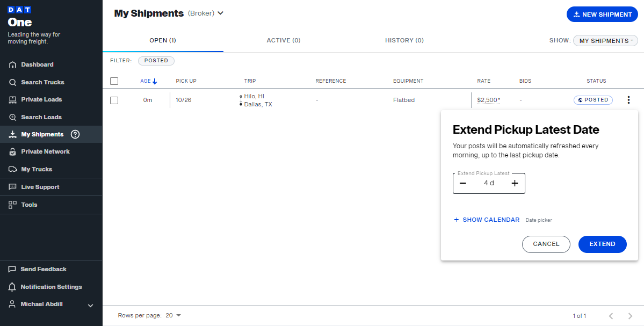Viewport: 644px width, 326px height.
Task: Check the select-all checkbox in the header
Action: (x=114, y=81)
